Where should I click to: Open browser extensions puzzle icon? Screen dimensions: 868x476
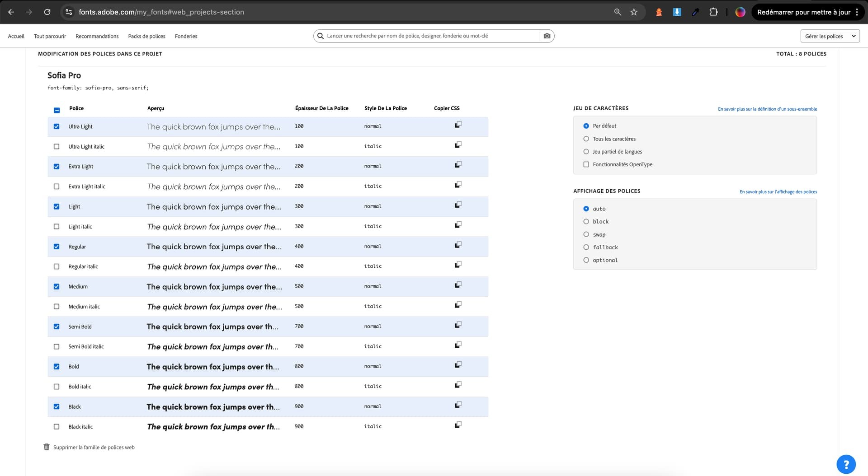[x=713, y=12]
